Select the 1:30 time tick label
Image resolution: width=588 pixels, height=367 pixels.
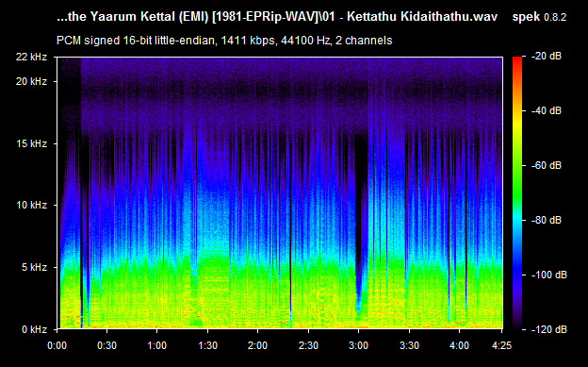207,345
